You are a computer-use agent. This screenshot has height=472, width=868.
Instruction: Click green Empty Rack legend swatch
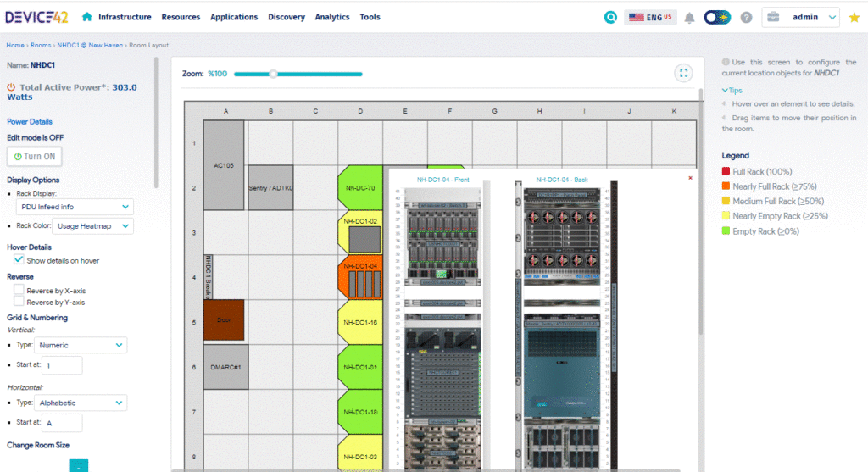[726, 230]
